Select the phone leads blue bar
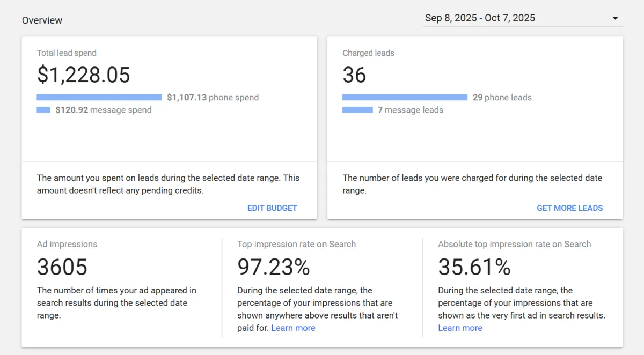The width and height of the screenshot is (644, 355). [405, 98]
